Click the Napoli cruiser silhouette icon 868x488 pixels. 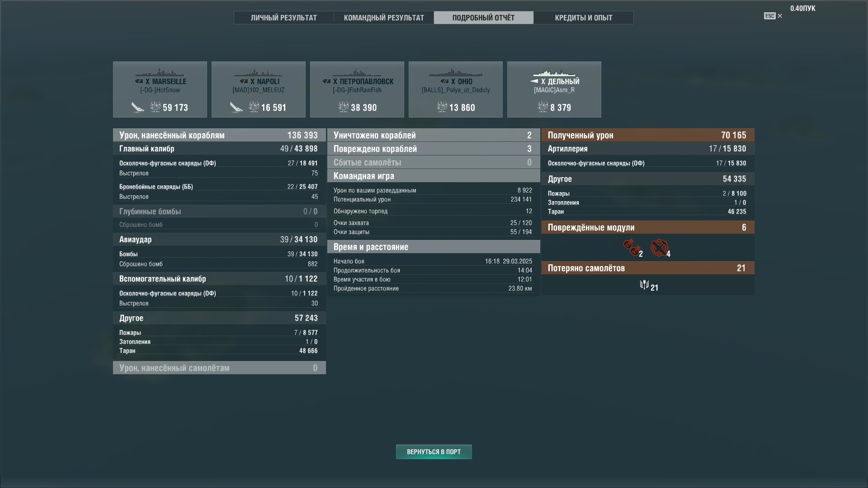258,73
